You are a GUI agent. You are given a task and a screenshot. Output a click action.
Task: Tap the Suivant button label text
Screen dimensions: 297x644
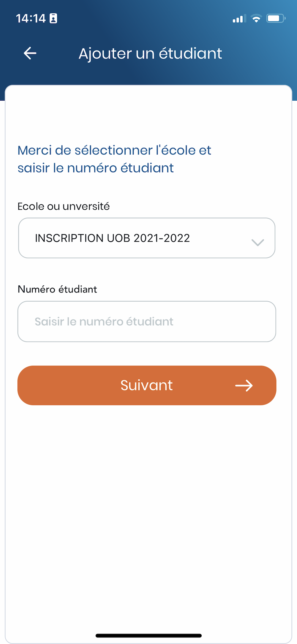pos(146,385)
